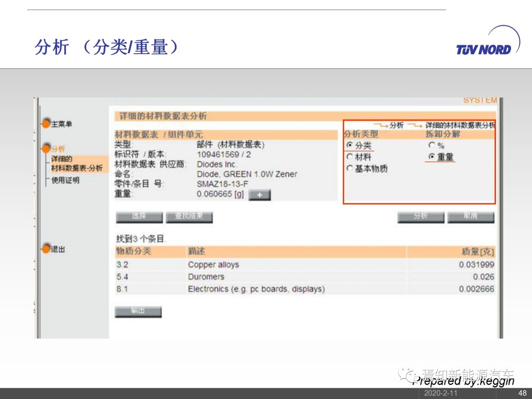532x399 pixels.
Task: Open 详细的材料数据表-分析 in the sidebar tree
Action: [x=76, y=164]
